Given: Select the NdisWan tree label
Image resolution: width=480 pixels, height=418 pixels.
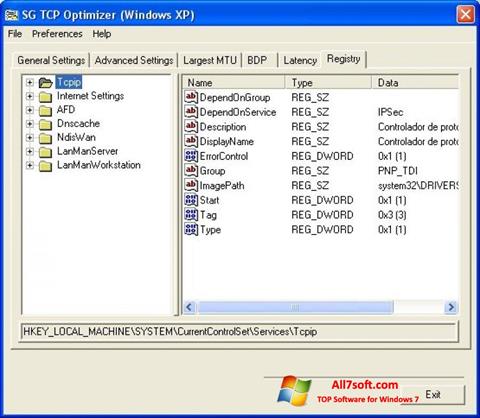Looking at the screenshot, I should pos(76,137).
